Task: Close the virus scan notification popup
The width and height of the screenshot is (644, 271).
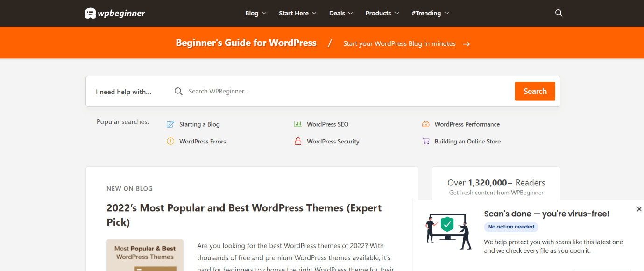Action: pyautogui.click(x=639, y=209)
